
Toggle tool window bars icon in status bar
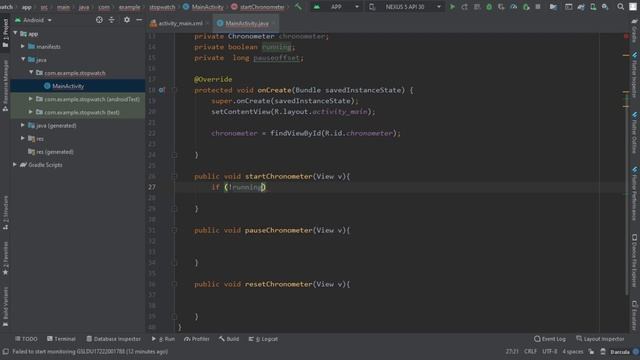(x=5, y=351)
